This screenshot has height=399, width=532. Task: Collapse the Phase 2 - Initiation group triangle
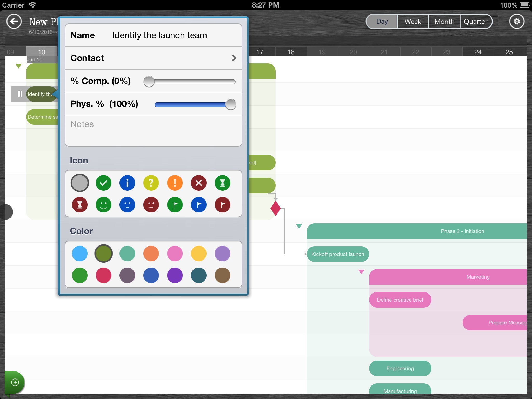point(299,226)
